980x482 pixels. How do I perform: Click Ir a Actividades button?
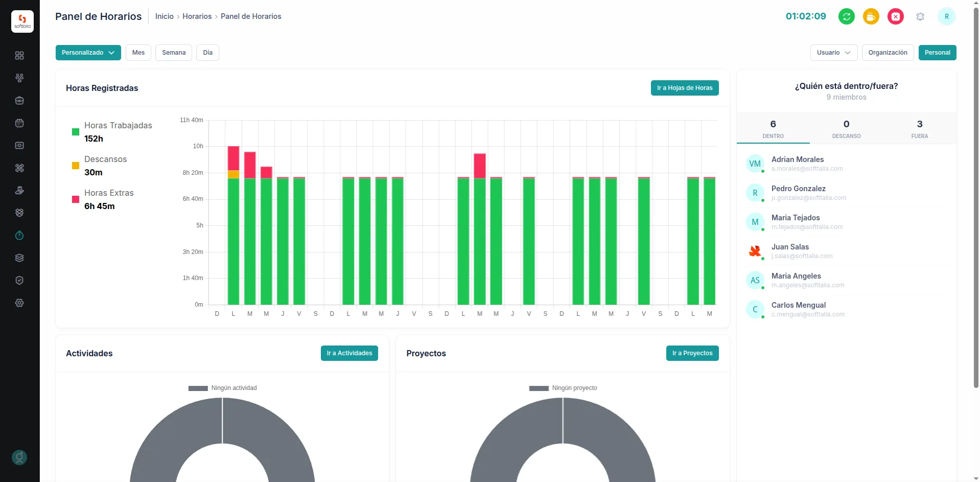(349, 353)
